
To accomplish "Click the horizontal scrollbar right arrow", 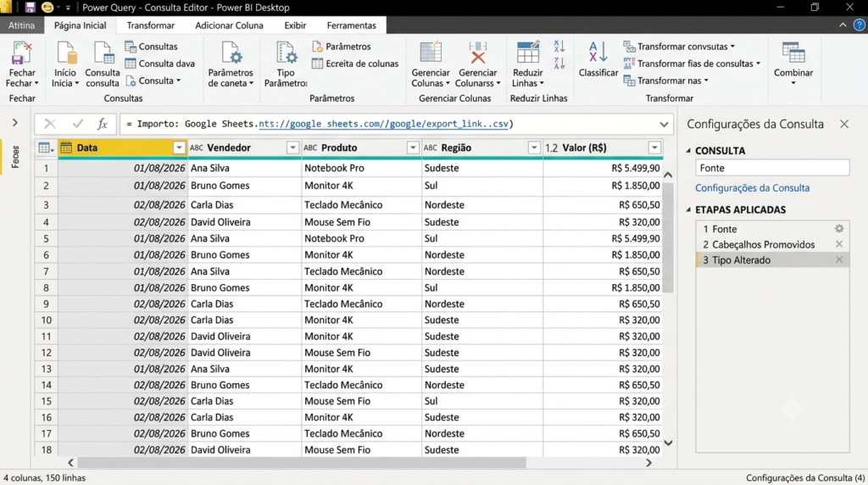I will tap(648, 462).
